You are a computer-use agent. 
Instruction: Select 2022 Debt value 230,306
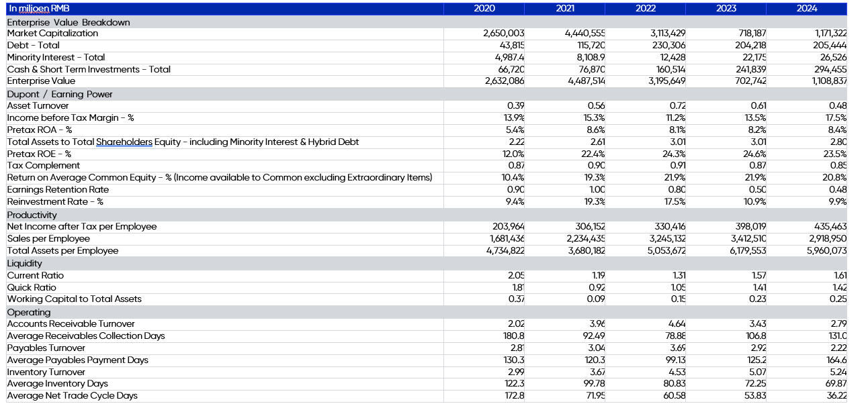click(x=668, y=46)
